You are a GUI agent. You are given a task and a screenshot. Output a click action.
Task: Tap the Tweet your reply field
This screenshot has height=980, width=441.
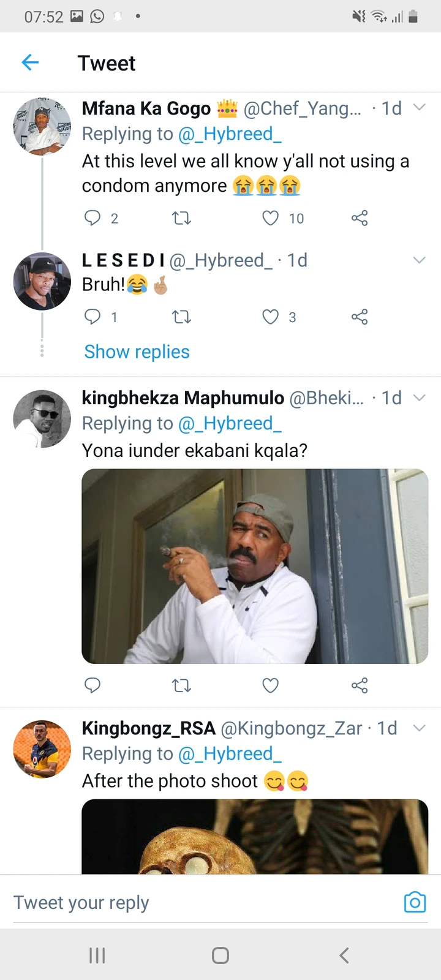[x=184, y=902]
